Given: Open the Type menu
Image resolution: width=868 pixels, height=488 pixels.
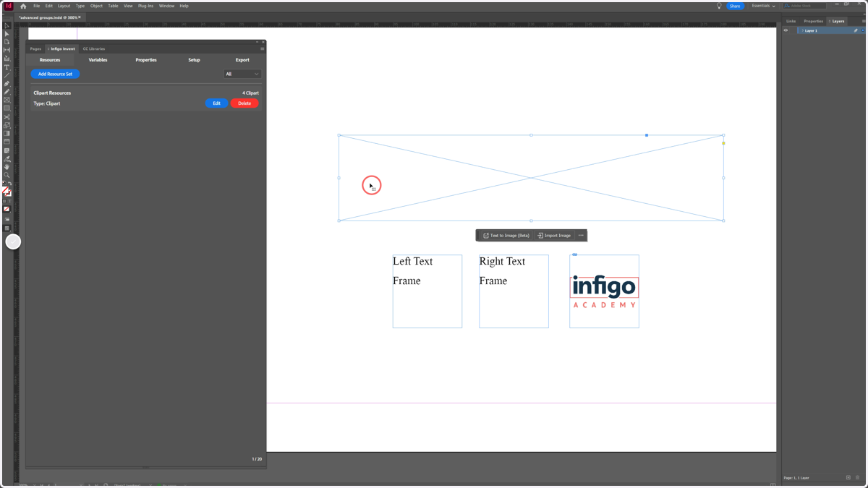Looking at the screenshot, I should point(80,6).
